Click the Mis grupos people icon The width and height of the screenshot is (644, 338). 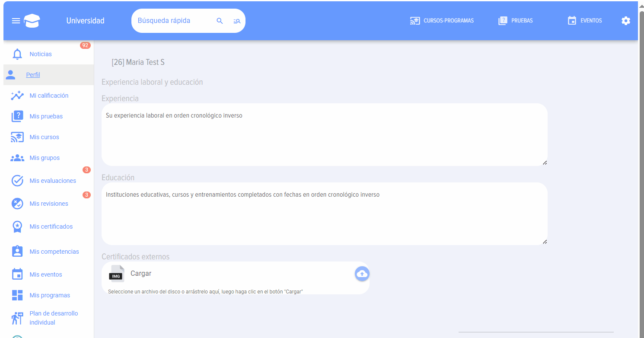[17, 158]
